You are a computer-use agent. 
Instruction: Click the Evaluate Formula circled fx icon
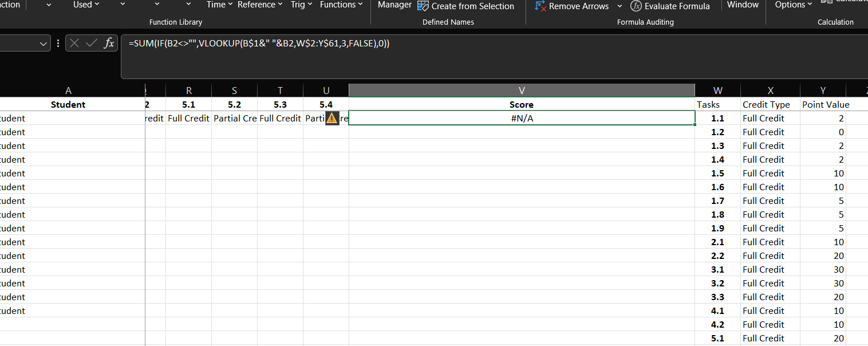(x=636, y=6)
